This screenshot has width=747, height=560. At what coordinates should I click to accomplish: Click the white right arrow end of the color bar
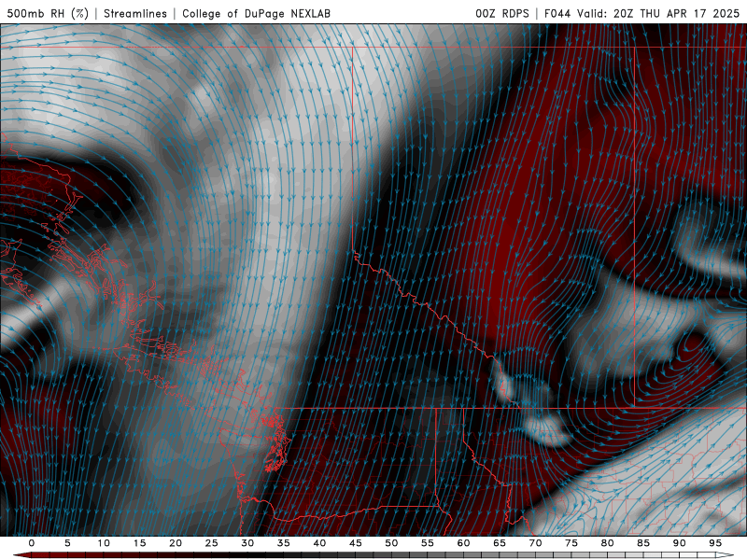click(x=725, y=555)
